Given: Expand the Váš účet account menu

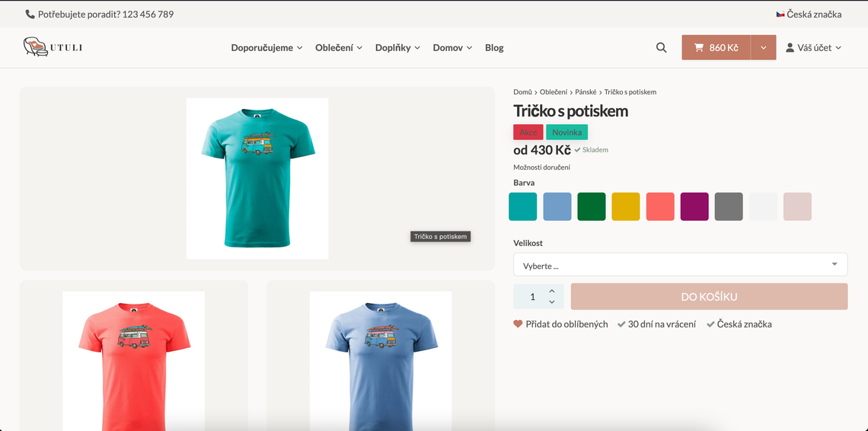Looking at the screenshot, I should [x=813, y=47].
